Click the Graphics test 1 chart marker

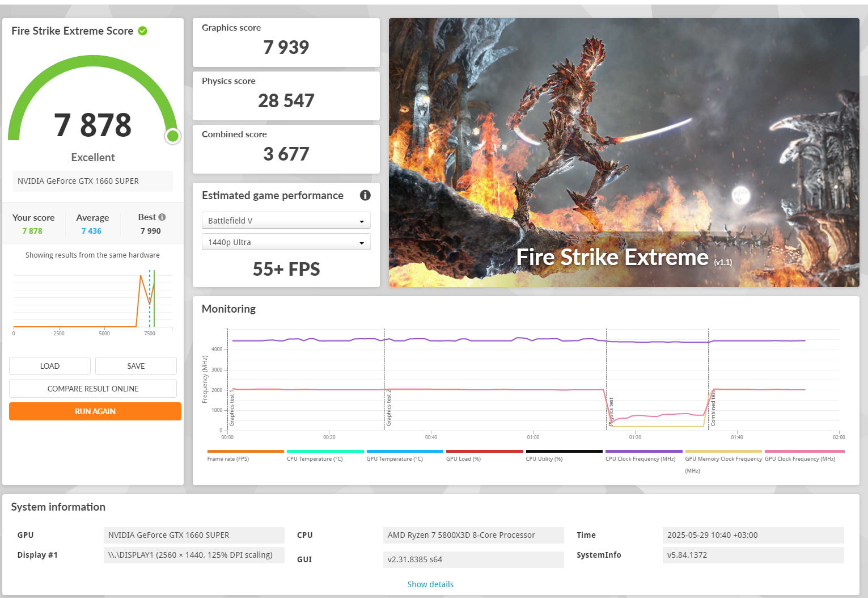click(x=232, y=409)
